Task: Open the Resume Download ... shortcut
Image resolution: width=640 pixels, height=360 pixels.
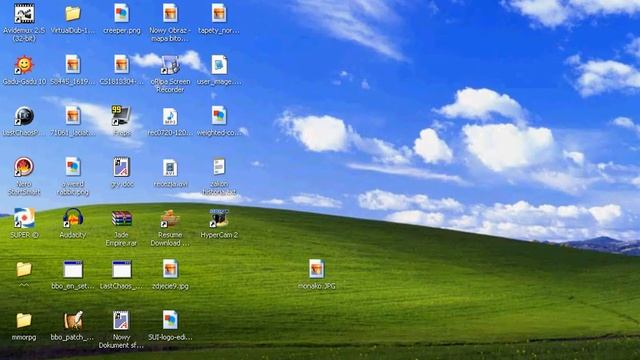Action: 170,219
